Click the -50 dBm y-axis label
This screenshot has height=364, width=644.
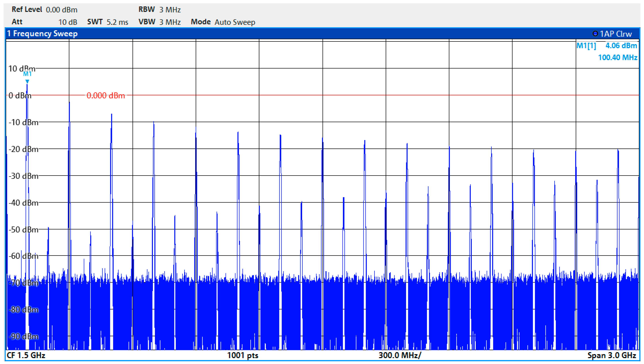(23, 229)
